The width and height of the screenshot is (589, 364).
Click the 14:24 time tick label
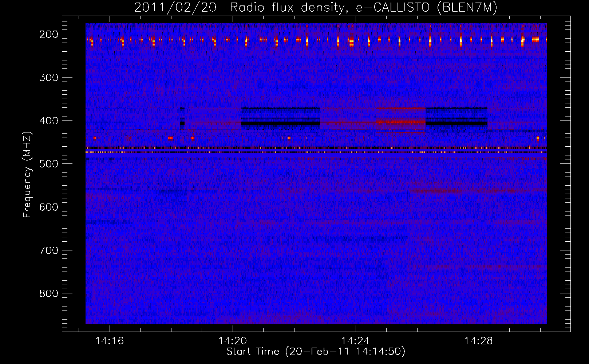click(x=355, y=341)
